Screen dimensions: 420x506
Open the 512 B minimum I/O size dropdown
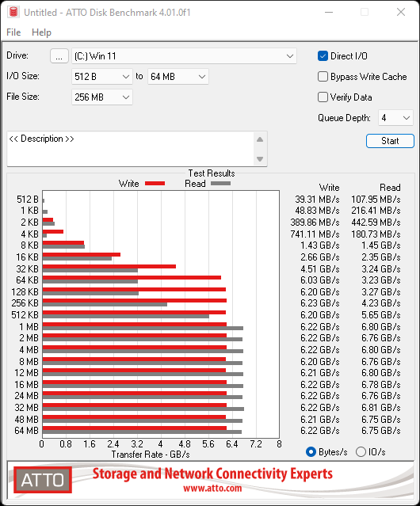pos(102,77)
